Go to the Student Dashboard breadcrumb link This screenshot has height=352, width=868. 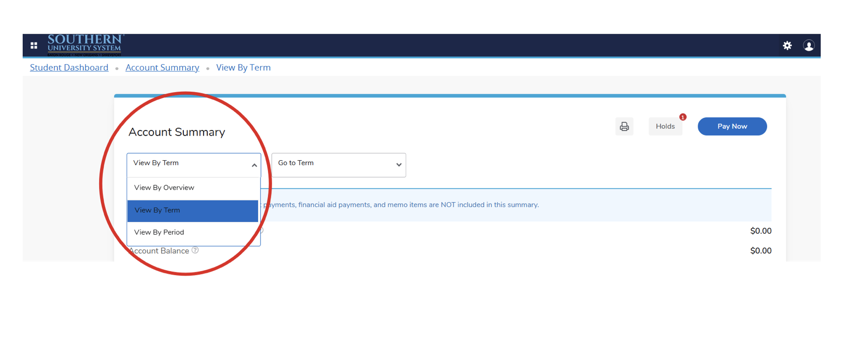[69, 68]
